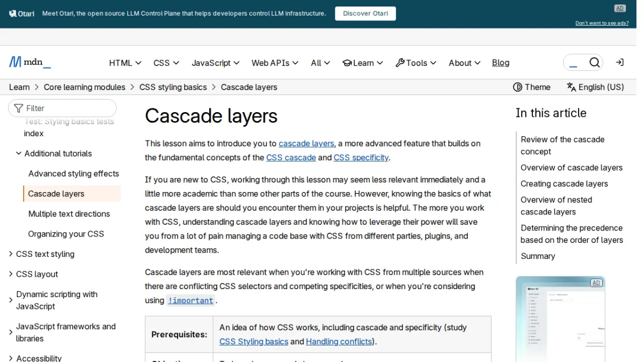
Task: Open the CSS navigation menu
Action: 166,63
